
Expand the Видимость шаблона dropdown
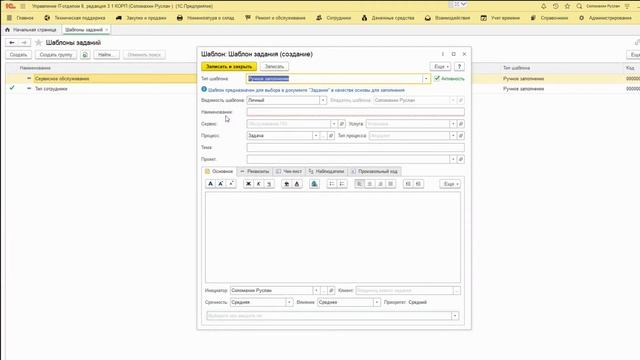pyautogui.click(x=323, y=100)
